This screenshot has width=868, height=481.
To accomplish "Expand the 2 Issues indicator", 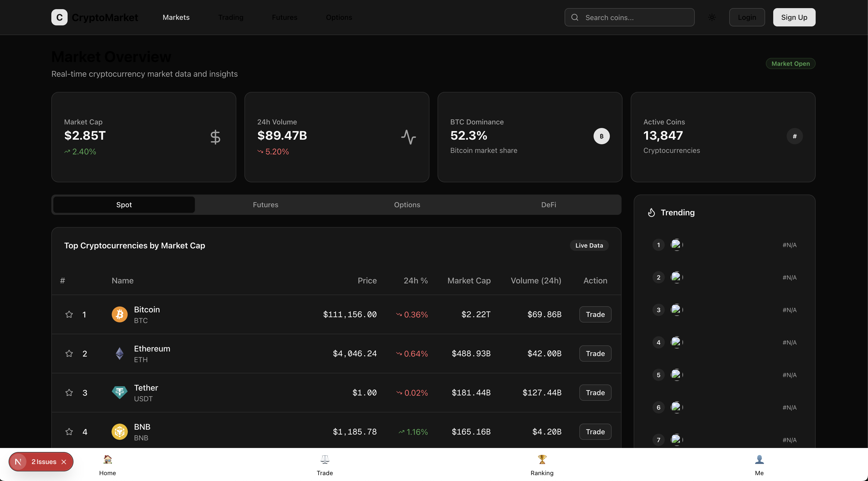I will point(43,462).
